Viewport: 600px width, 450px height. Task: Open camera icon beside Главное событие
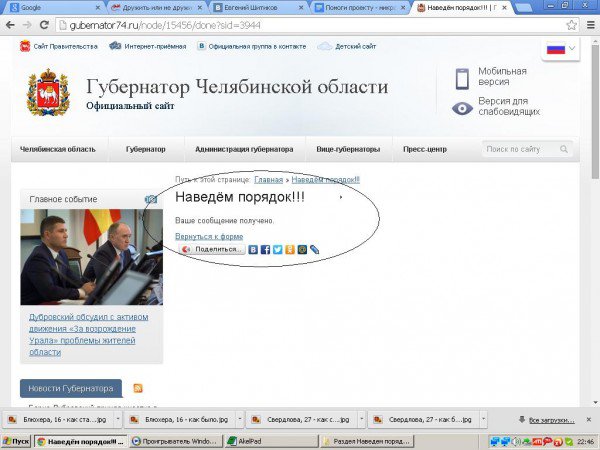click(151, 199)
